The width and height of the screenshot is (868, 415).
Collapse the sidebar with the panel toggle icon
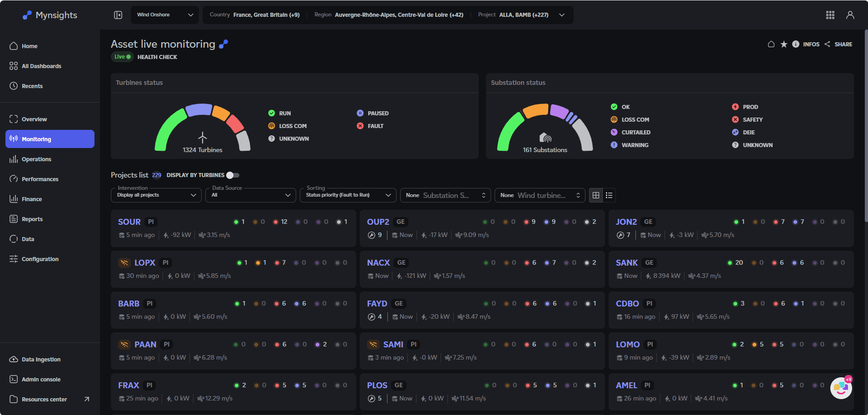118,15
